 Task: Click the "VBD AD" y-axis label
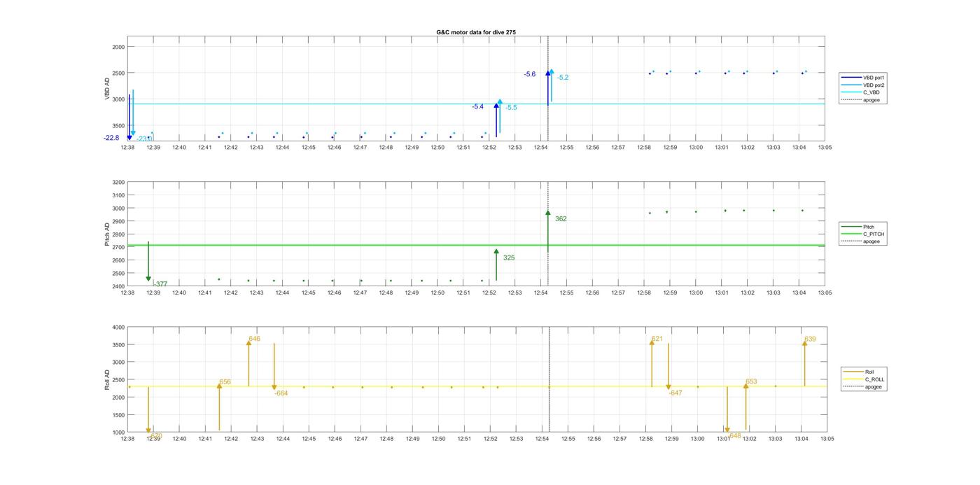coord(108,88)
